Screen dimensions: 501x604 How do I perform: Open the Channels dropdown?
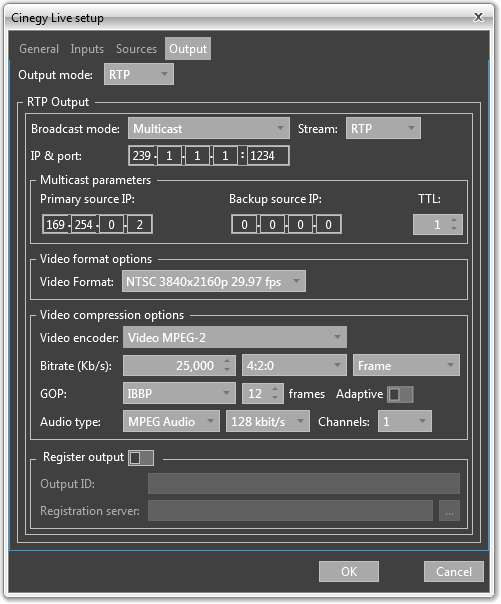click(405, 421)
